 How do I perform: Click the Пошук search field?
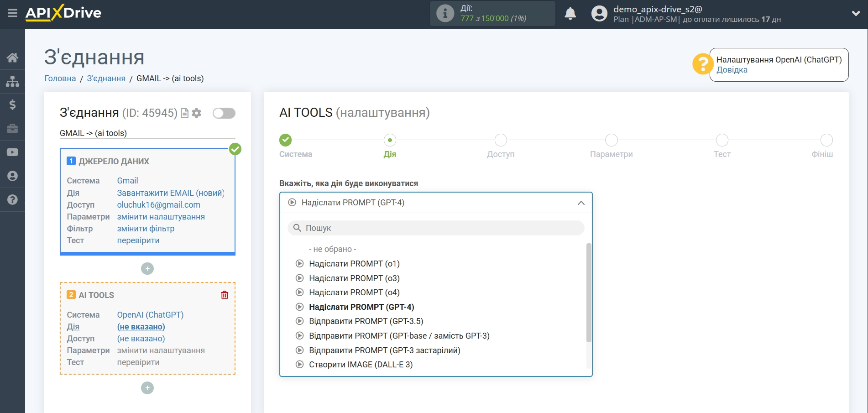[x=436, y=228]
